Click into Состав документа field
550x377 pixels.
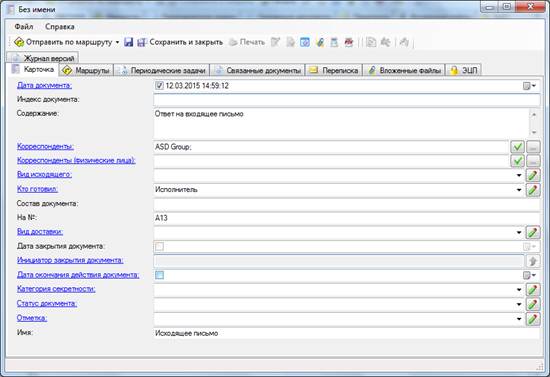347,204
